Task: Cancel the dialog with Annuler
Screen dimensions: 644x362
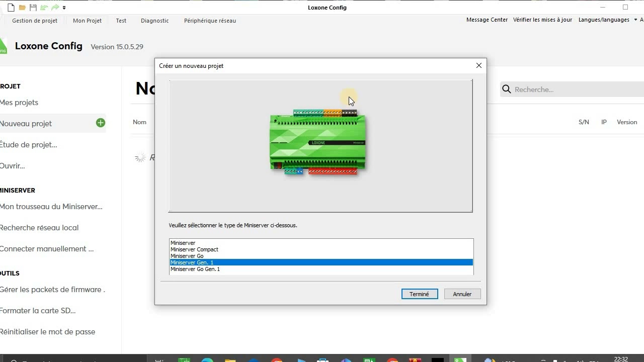Action: coord(462,294)
